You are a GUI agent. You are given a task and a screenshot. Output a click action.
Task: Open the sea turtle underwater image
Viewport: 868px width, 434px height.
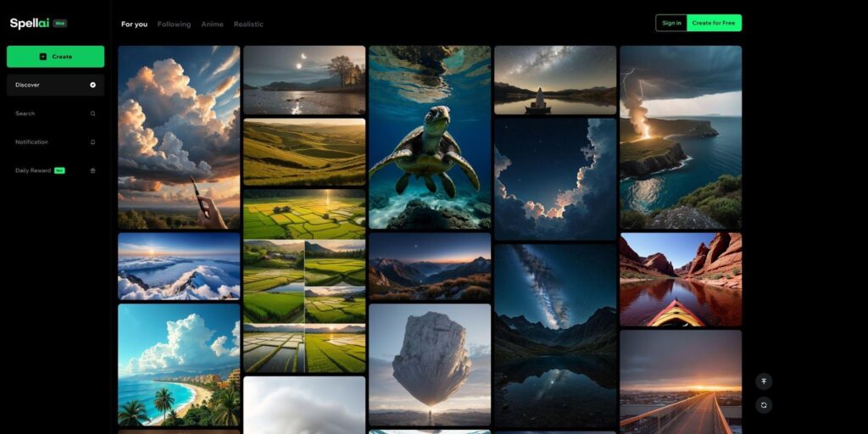pos(430,137)
